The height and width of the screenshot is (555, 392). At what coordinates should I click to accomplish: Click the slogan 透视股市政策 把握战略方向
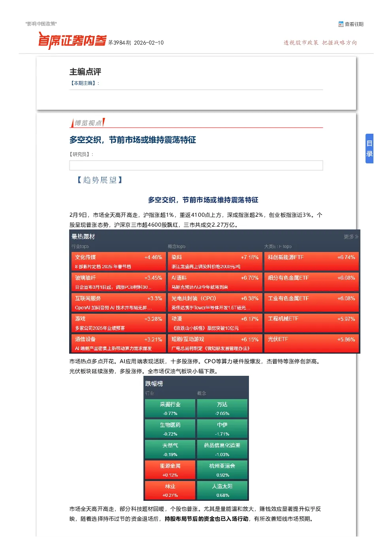click(x=320, y=43)
